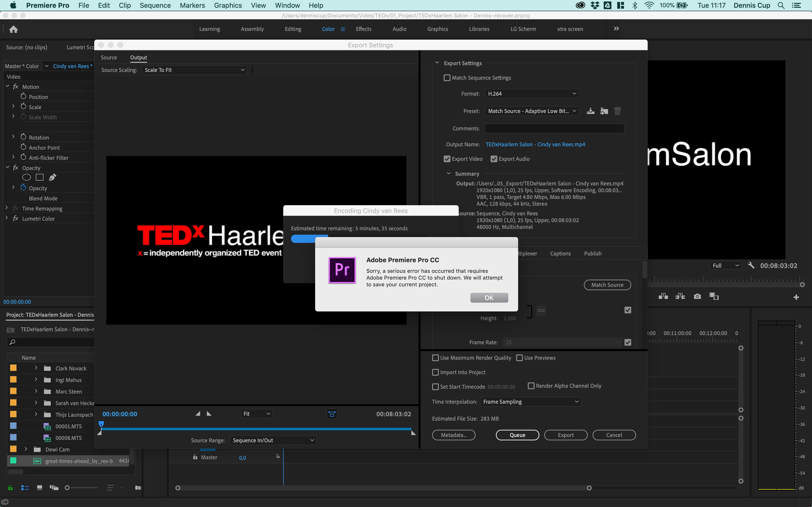Click the Import Preset icon
This screenshot has width=812, height=507.
coord(604,111)
